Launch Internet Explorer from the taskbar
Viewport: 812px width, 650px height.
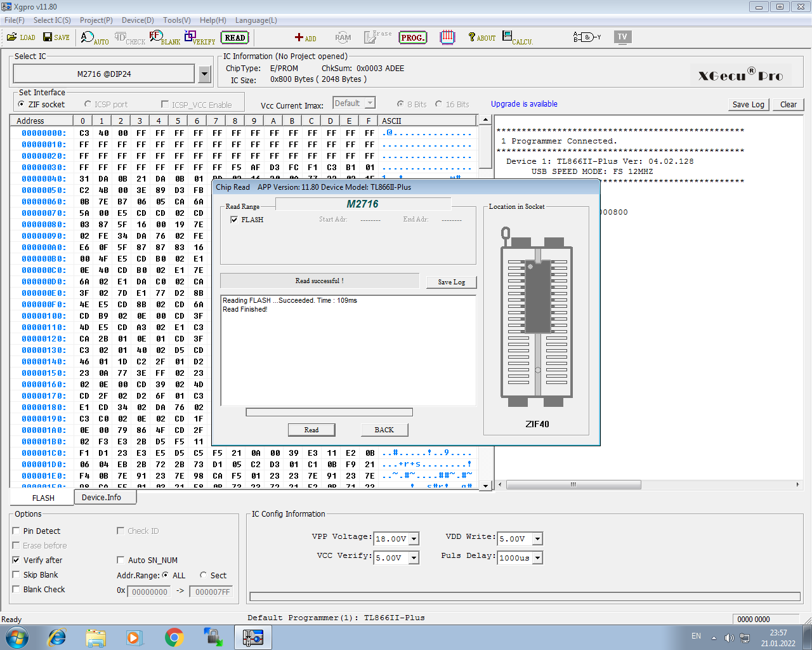[56, 637]
